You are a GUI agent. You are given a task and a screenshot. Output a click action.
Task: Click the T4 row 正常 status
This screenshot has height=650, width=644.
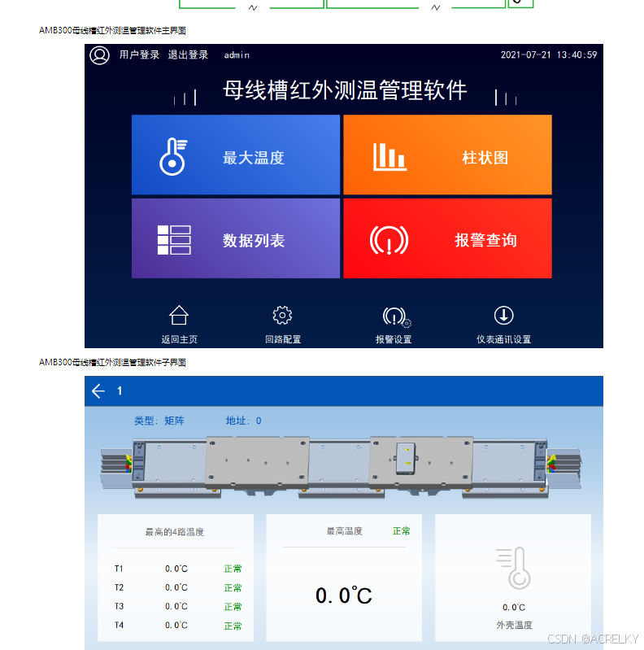coord(233,626)
